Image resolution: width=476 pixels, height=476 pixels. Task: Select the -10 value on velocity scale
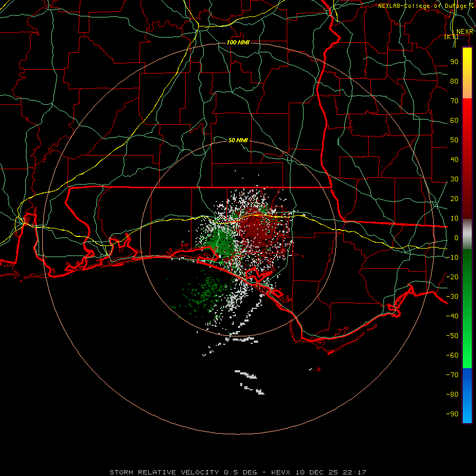(x=452, y=258)
